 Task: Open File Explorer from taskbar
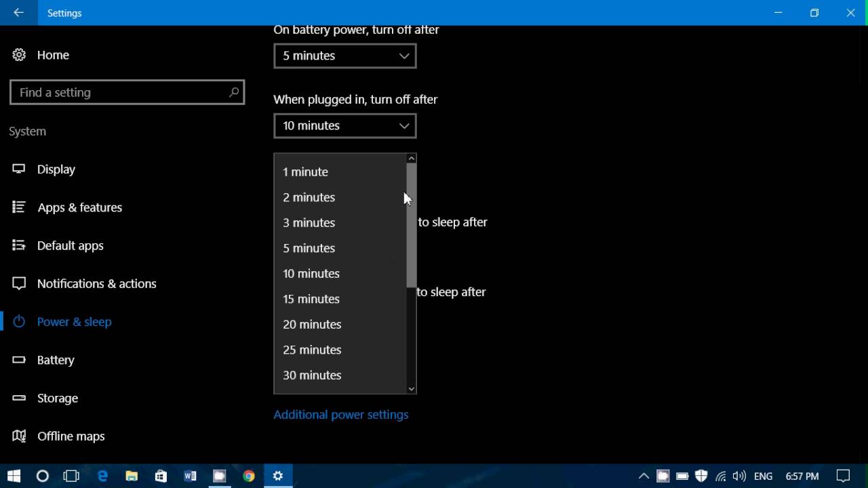[x=132, y=476]
